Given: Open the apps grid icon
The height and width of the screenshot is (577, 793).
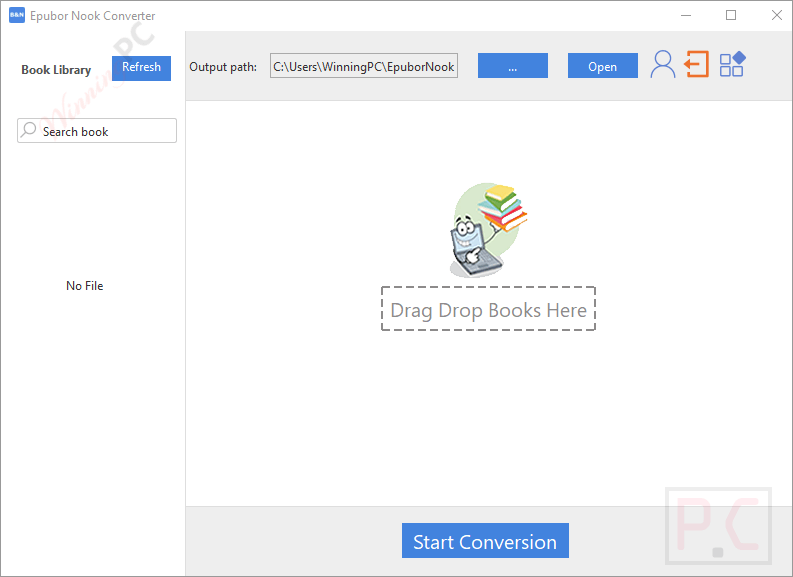Looking at the screenshot, I should [x=732, y=64].
